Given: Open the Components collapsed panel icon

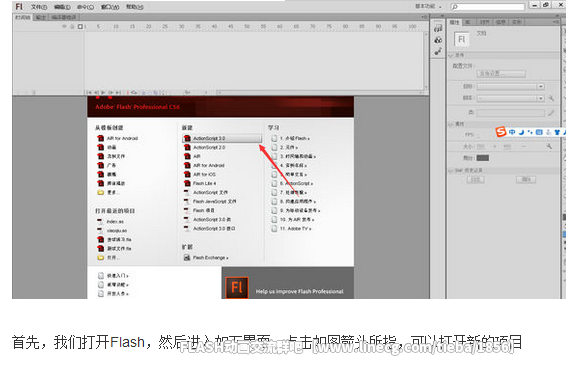Looking at the screenshot, I should 438,40.
